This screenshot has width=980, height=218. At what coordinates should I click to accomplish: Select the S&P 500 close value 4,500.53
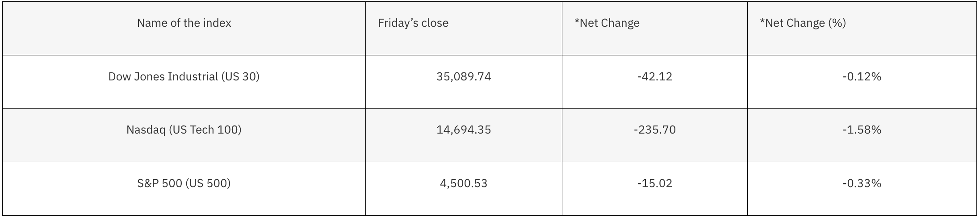pos(463,184)
